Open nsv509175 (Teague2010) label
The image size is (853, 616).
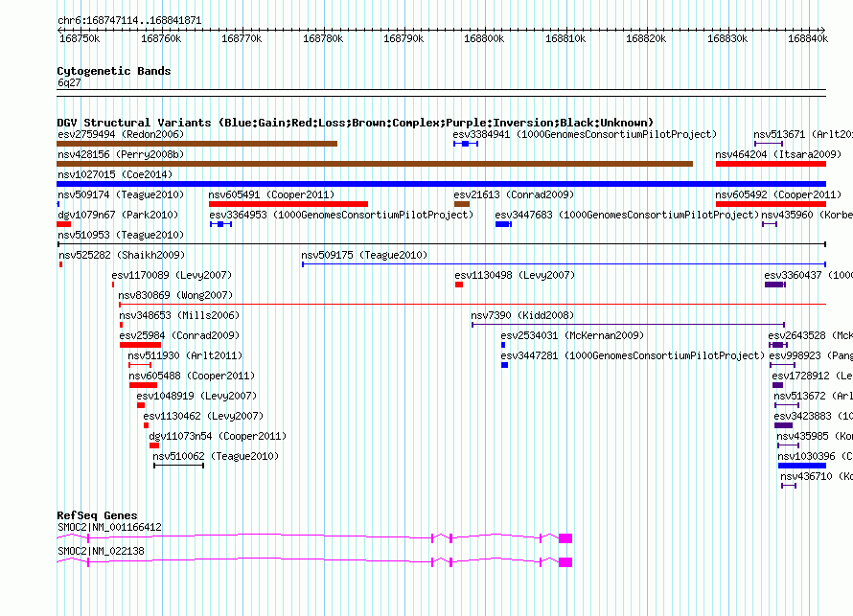tap(364, 255)
